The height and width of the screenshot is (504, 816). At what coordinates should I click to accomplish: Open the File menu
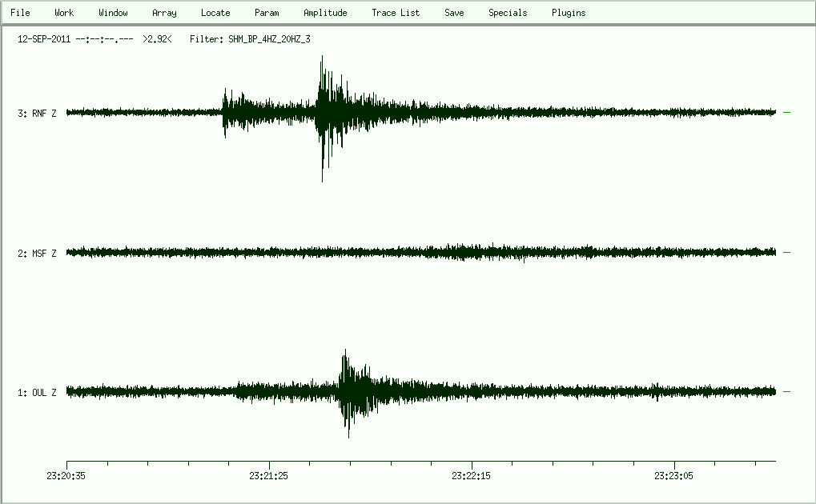tap(20, 13)
